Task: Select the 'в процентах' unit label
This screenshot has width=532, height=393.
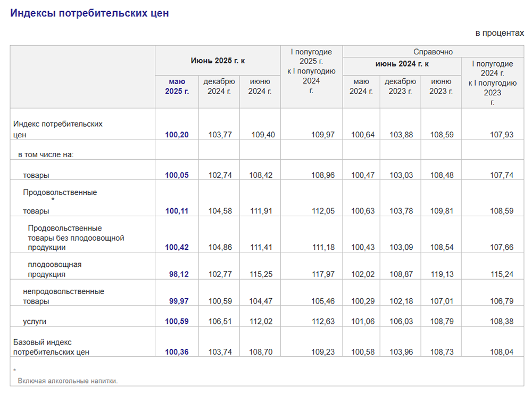Action: (x=499, y=33)
